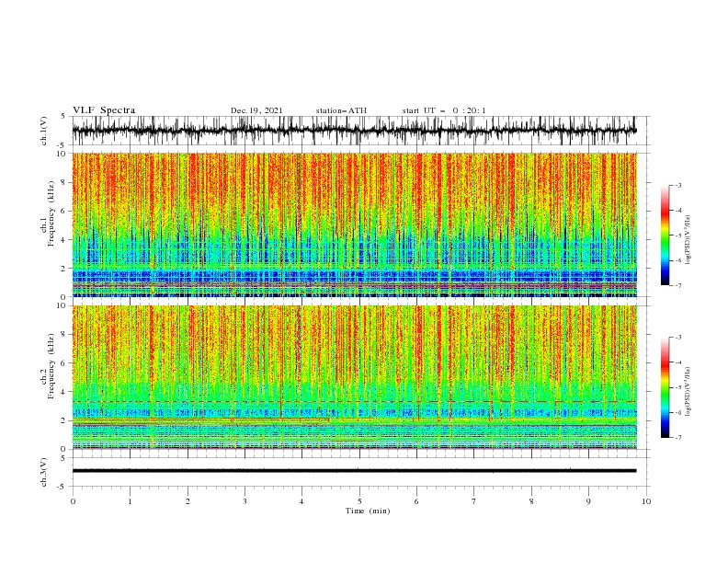Image resolution: width=728 pixels, height=563 pixels.
Task: Click the ch.1 PSD color bar
Action: (x=665, y=236)
